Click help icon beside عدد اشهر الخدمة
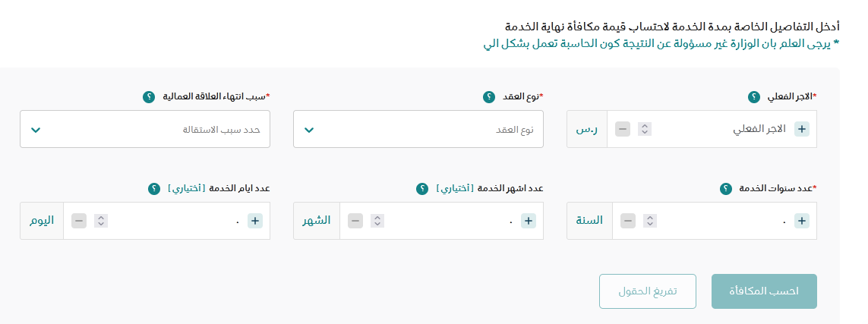Viewport: 868px width, 324px height. (424, 188)
